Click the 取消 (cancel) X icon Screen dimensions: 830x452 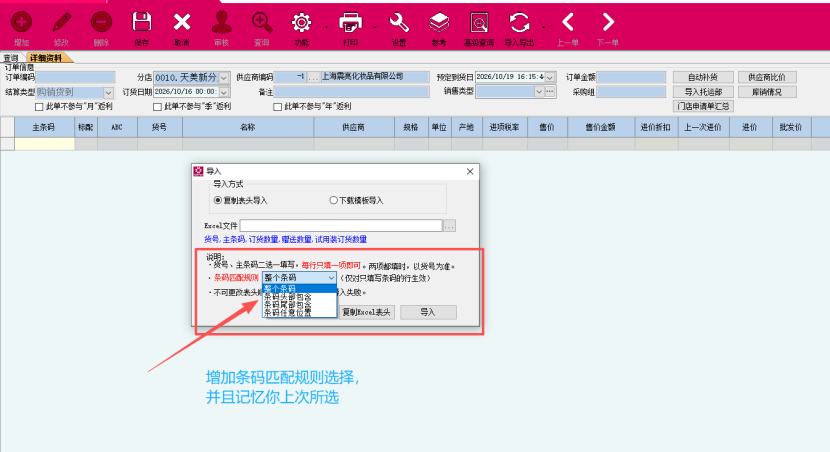[x=182, y=22]
